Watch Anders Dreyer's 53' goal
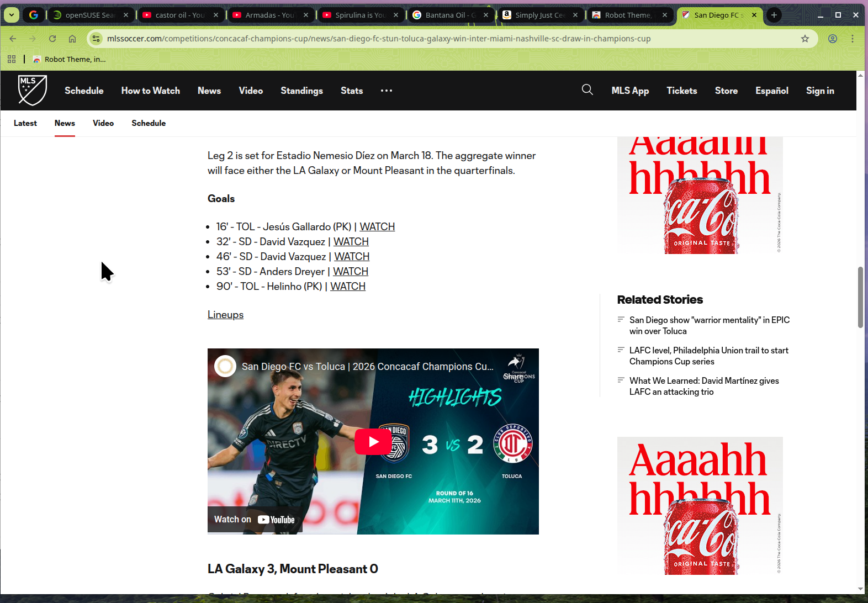 351,271
